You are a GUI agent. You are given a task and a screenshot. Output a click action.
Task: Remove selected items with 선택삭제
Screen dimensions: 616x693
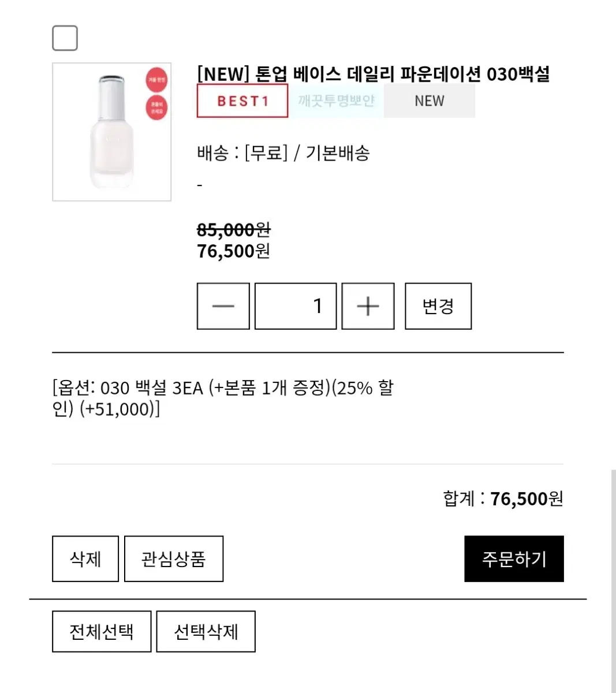206,631
